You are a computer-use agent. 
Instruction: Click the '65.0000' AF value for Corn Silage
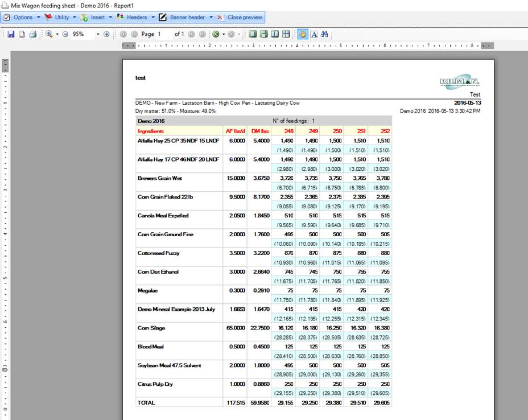[236, 328]
